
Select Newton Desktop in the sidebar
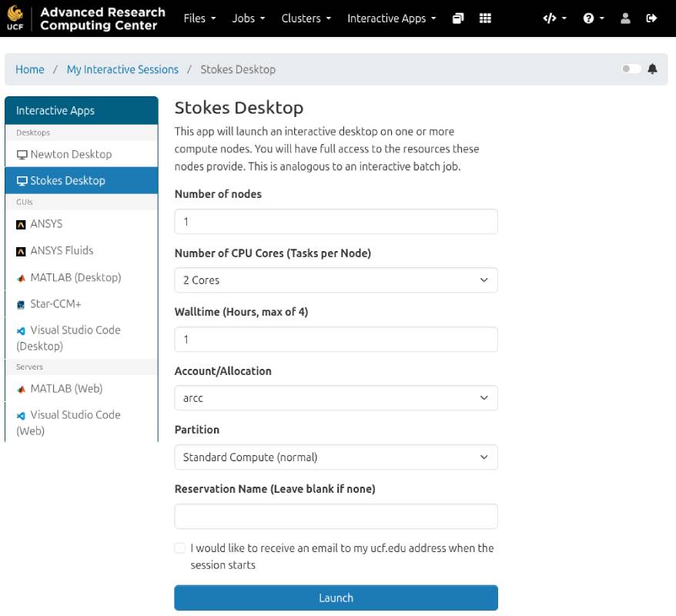tap(82, 154)
